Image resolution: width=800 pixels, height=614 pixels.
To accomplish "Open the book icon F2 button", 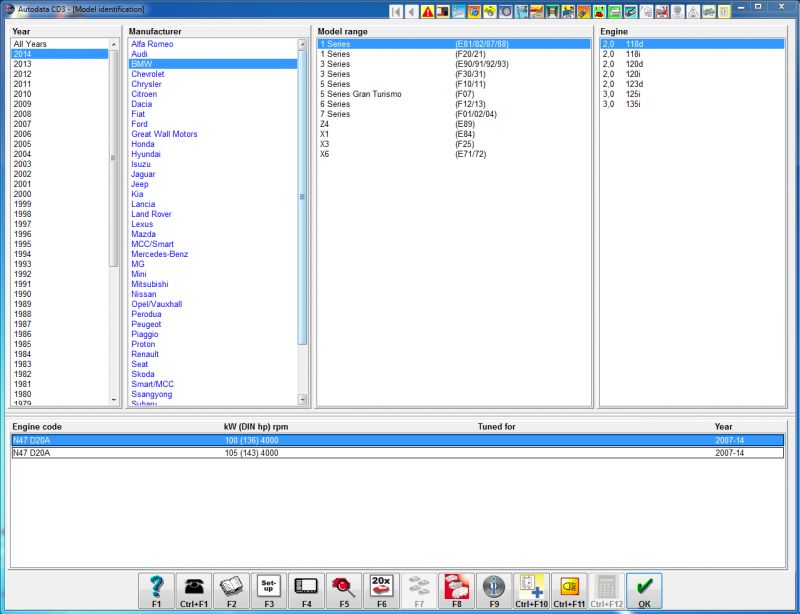I will pyautogui.click(x=232, y=591).
